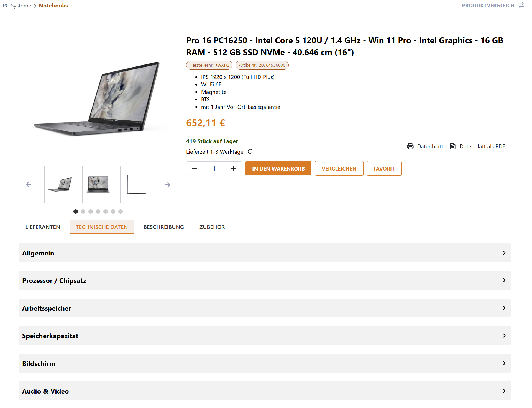
Task: Expand the Arbeitsspeicher section
Action: (x=265, y=308)
